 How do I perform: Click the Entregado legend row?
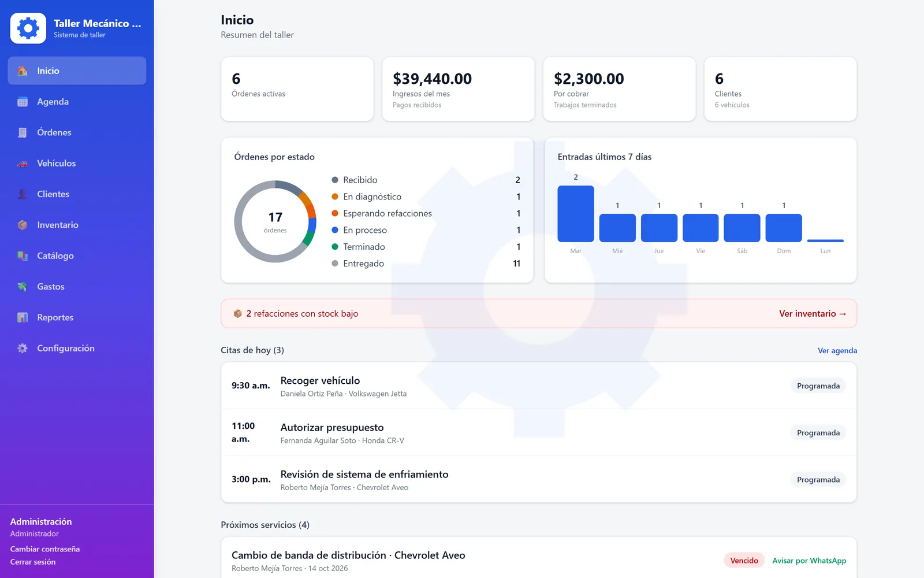[426, 264]
